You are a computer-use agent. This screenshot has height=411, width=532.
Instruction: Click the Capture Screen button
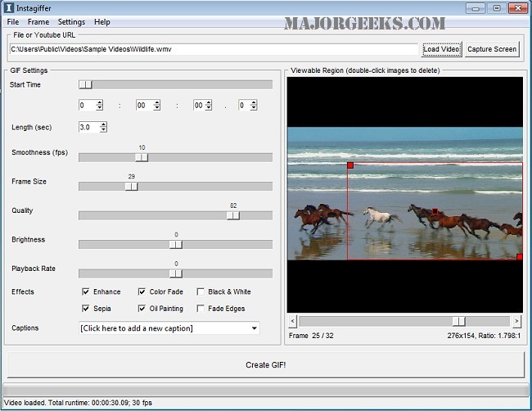492,49
